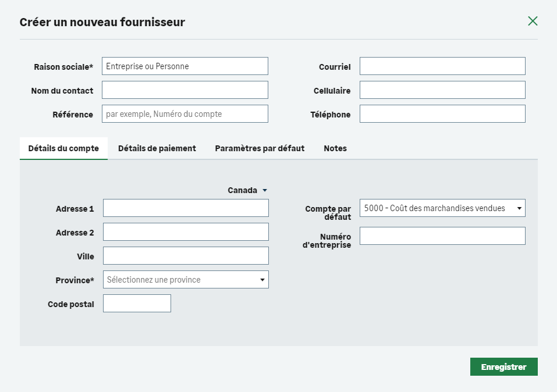Click the Nom du contact field

185,90
